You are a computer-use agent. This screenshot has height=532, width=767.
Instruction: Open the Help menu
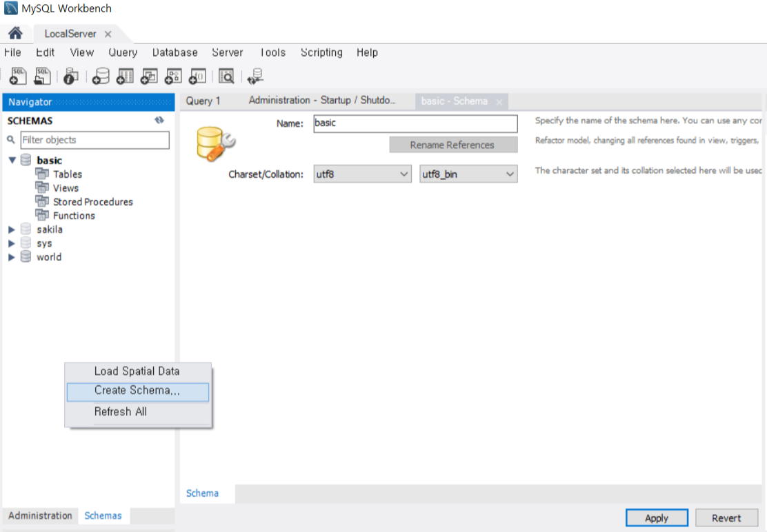367,52
